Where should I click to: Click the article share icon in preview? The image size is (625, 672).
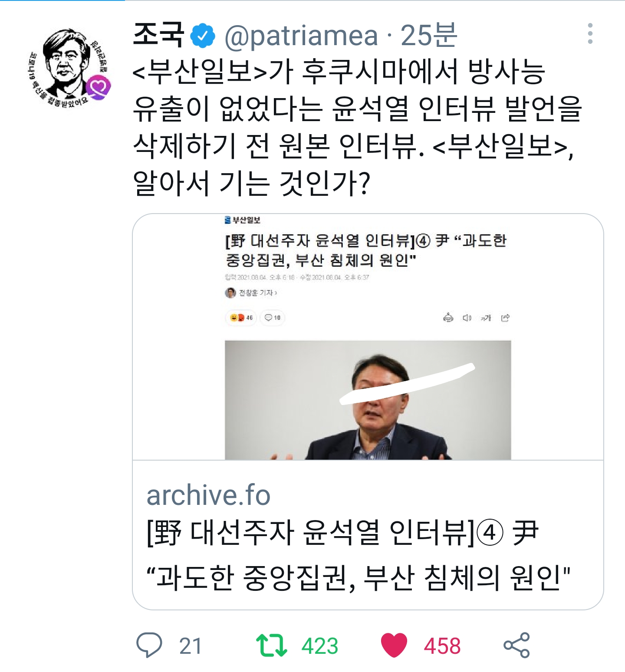505,318
